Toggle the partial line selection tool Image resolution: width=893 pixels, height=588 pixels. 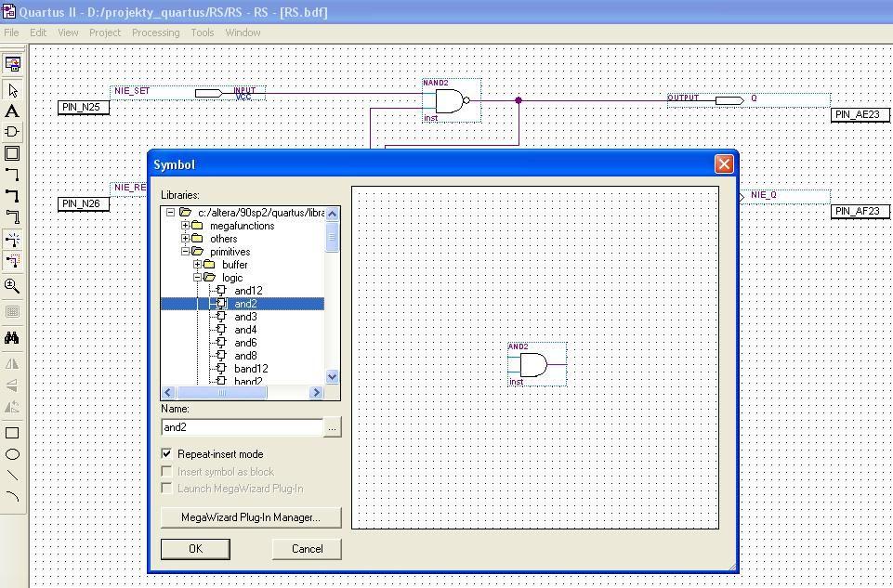click(x=12, y=261)
